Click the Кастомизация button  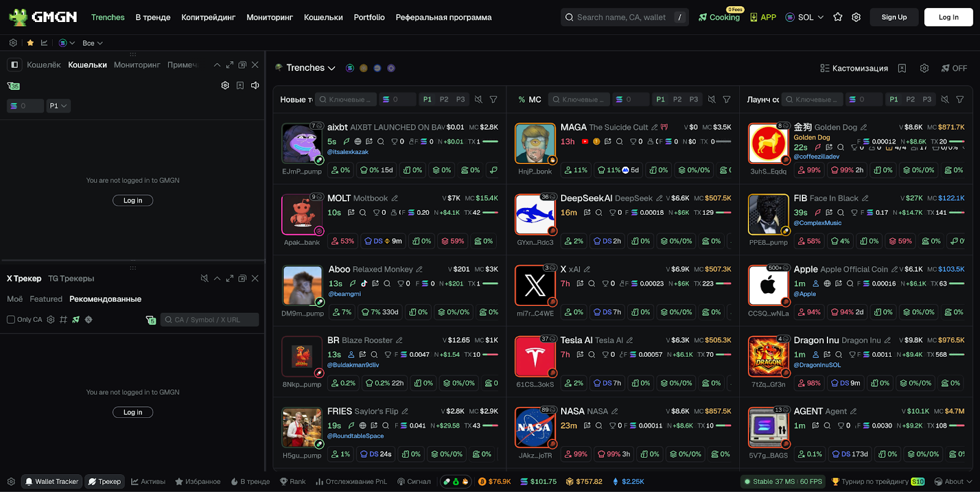[x=854, y=68]
